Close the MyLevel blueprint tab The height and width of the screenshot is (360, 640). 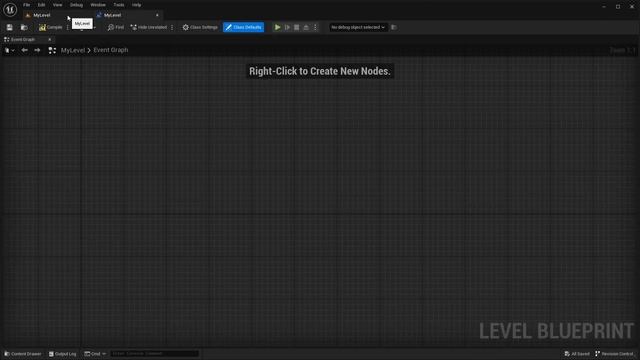[x=157, y=15]
